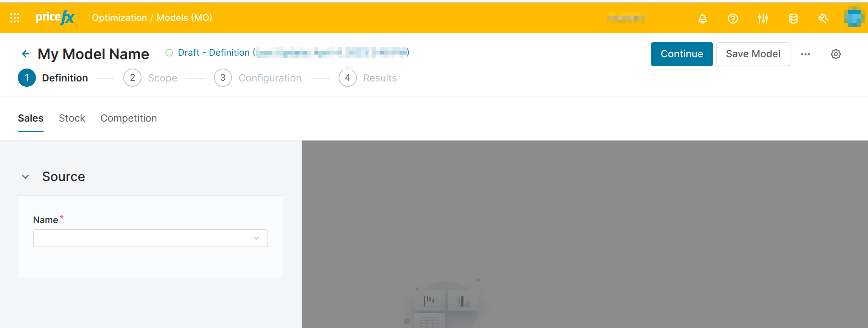Open the Name dropdown
The height and width of the screenshot is (328, 868).
[150, 238]
